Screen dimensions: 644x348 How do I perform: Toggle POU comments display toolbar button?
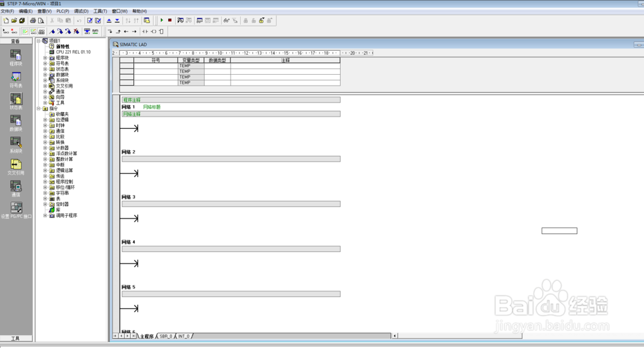(x=25, y=31)
